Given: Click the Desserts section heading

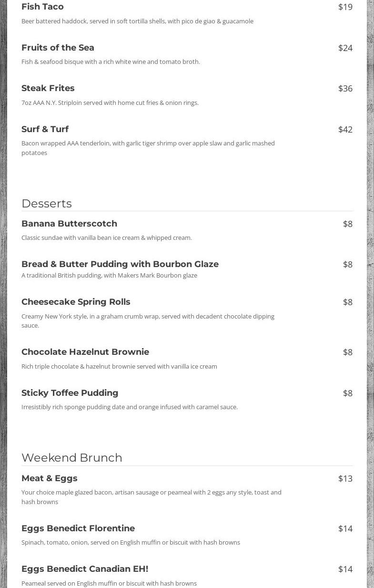Looking at the screenshot, I should coord(47,204).
